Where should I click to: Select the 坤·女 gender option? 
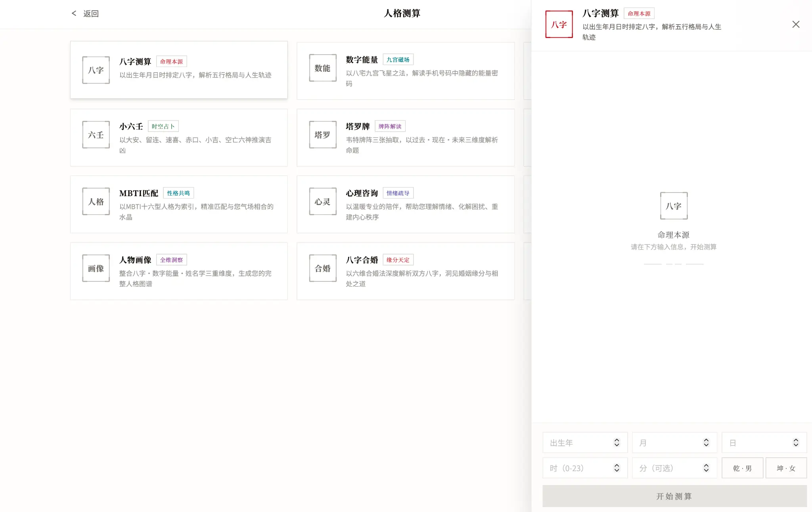[786, 468]
